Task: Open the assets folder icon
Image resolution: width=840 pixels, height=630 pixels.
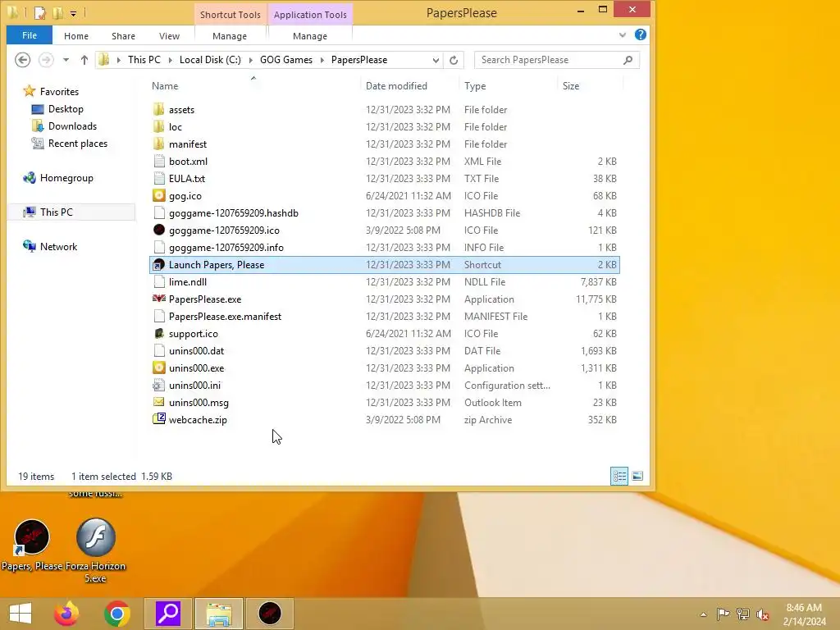Action: [x=158, y=109]
